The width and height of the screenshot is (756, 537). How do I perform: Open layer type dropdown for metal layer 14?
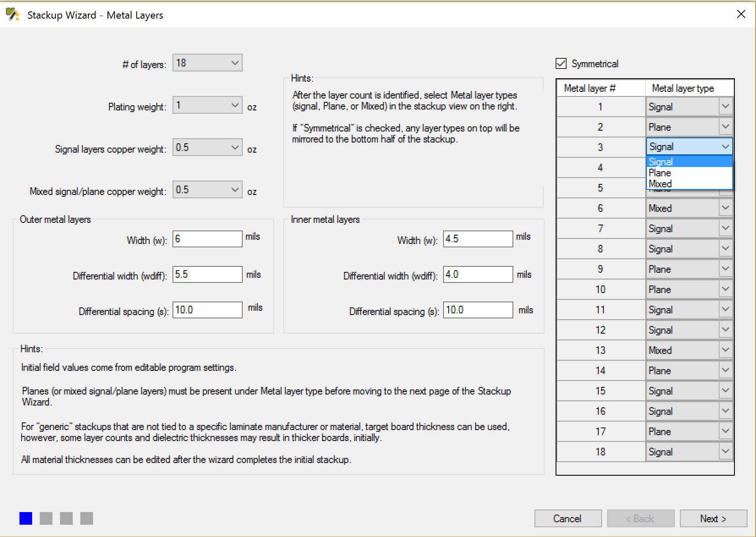click(725, 370)
